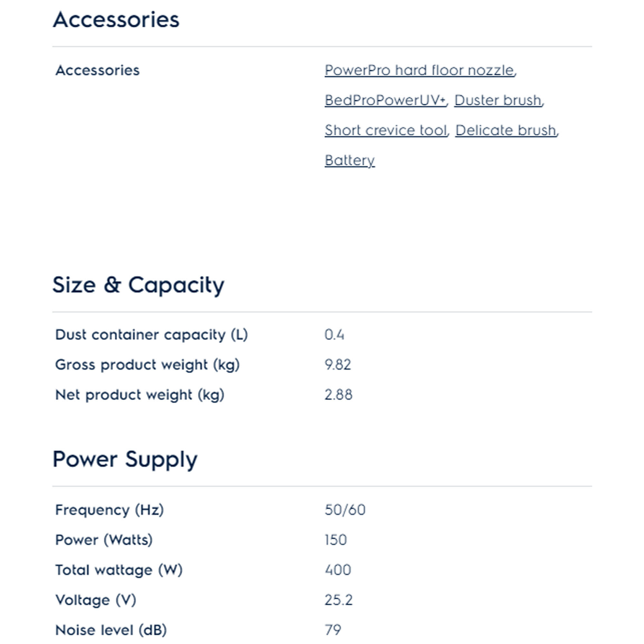
Task: Click the 50/60 frequency value
Action: (x=345, y=510)
